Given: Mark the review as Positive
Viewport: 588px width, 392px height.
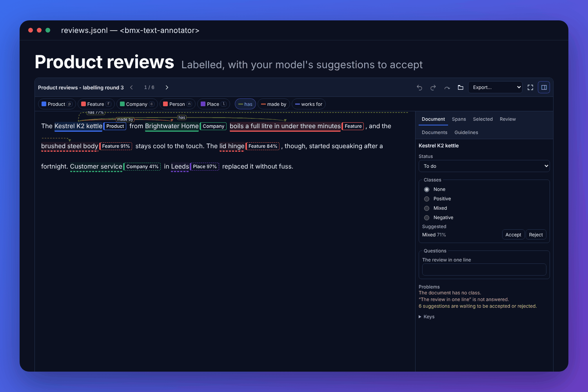Looking at the screenshot, I should 427,199.
